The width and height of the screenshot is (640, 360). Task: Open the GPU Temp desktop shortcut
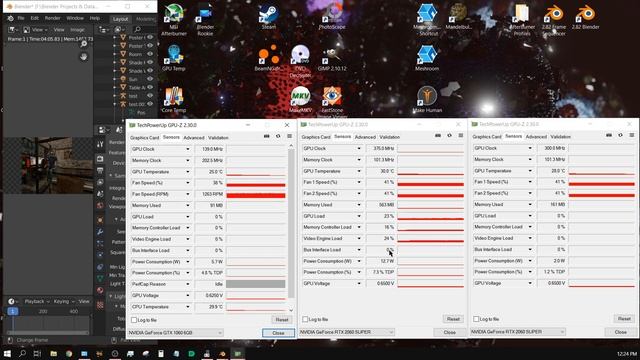point(174,58)
